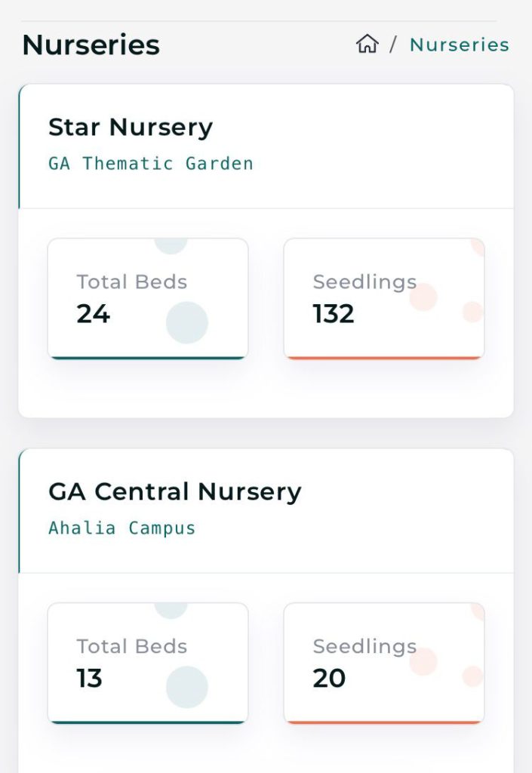Screen dimensions: 532x773
Task: Click the pink circle beside the 132
Action: (423, 297)
